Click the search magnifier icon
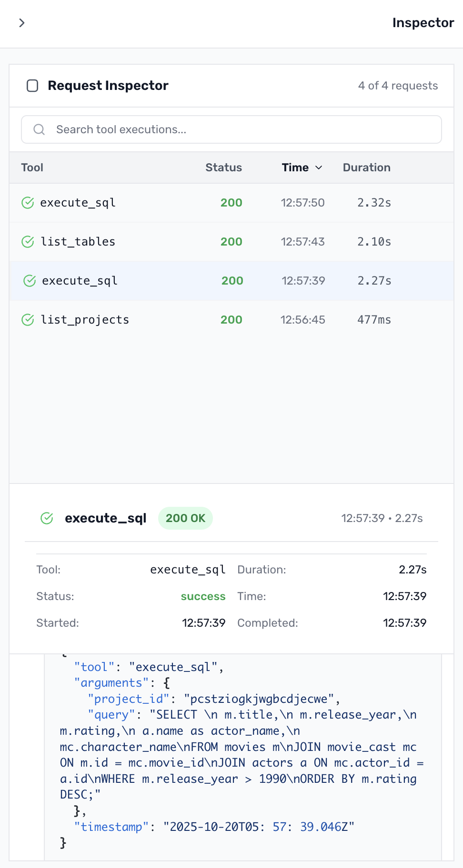 (39, 129)
